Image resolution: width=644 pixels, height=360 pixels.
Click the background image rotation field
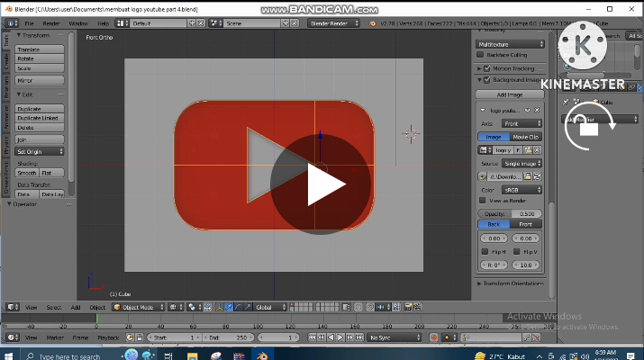494,265
